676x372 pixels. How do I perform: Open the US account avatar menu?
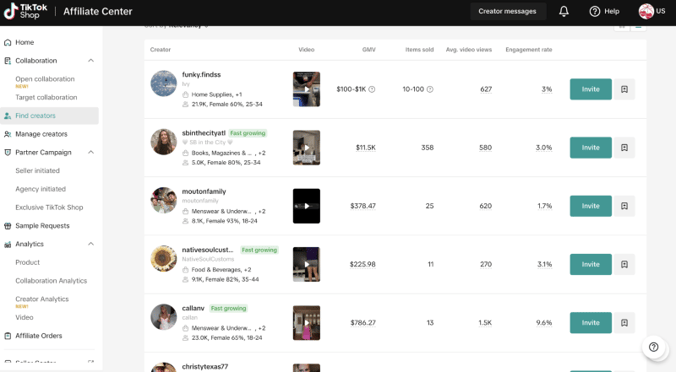coord(651,11)
